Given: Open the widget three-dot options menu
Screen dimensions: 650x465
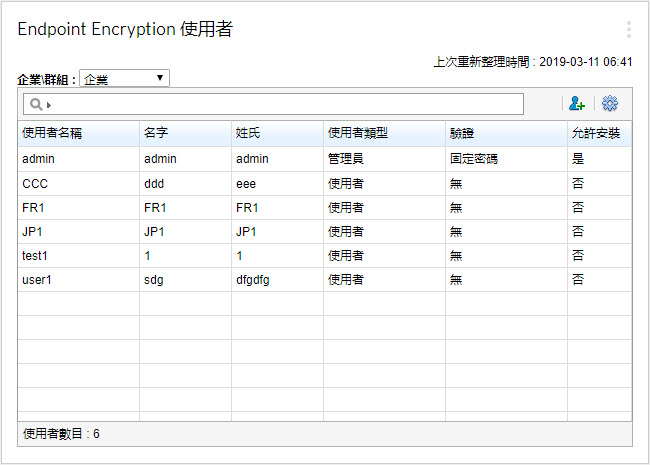Looking at the screenshot, I should [x=628, y=29].
